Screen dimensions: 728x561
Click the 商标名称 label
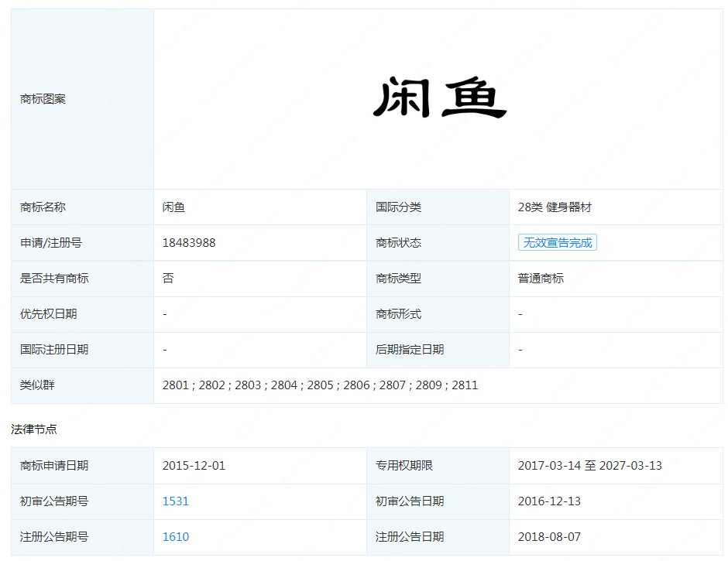coord(43,207)
